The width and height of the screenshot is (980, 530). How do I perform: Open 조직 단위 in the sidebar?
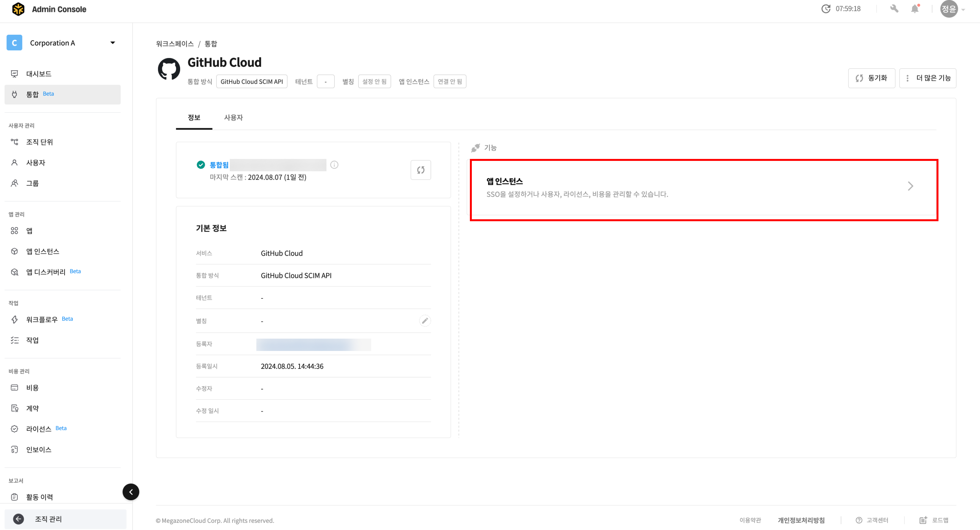click(x=62, y=142)
